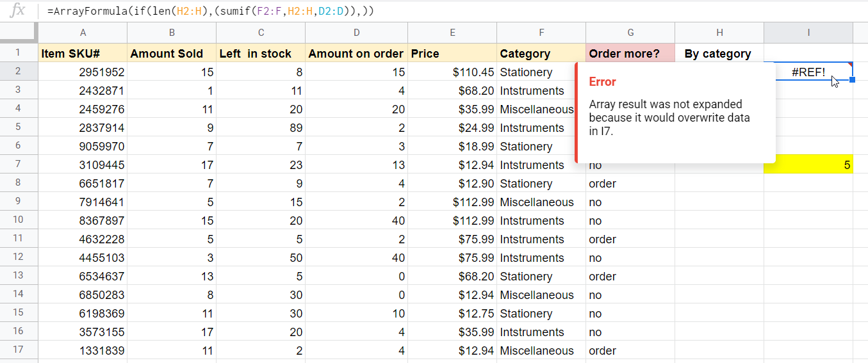Select column I header
The width and height of the screenshot is (868, 363).
click(808, 33)
